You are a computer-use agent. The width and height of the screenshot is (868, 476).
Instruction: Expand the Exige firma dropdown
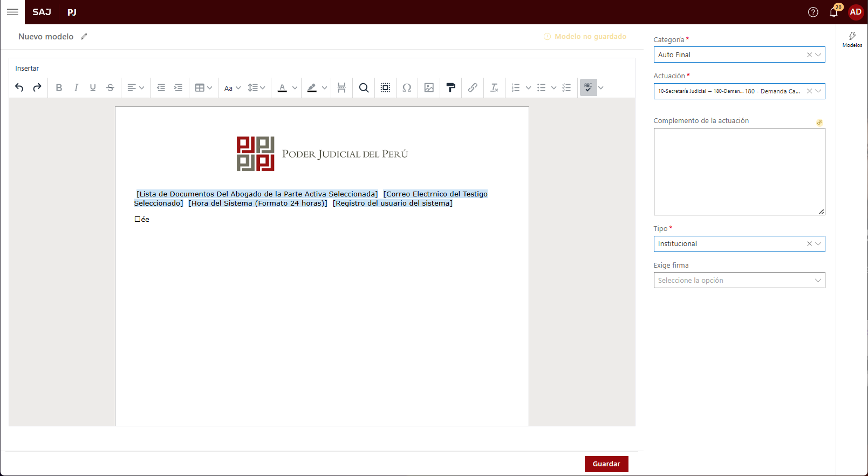pos(739,280)
